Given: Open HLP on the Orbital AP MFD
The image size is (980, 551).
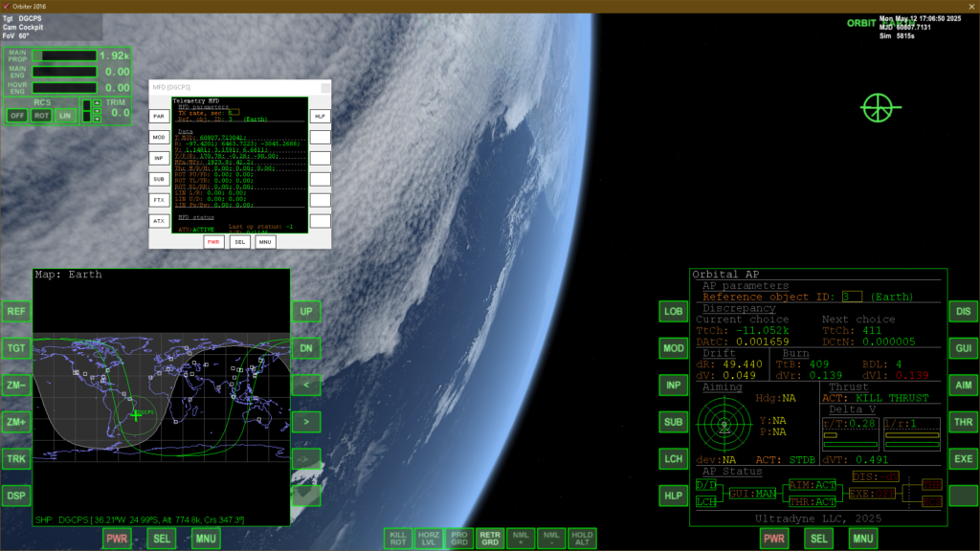Looking at the screenshot, I should 673,496.
